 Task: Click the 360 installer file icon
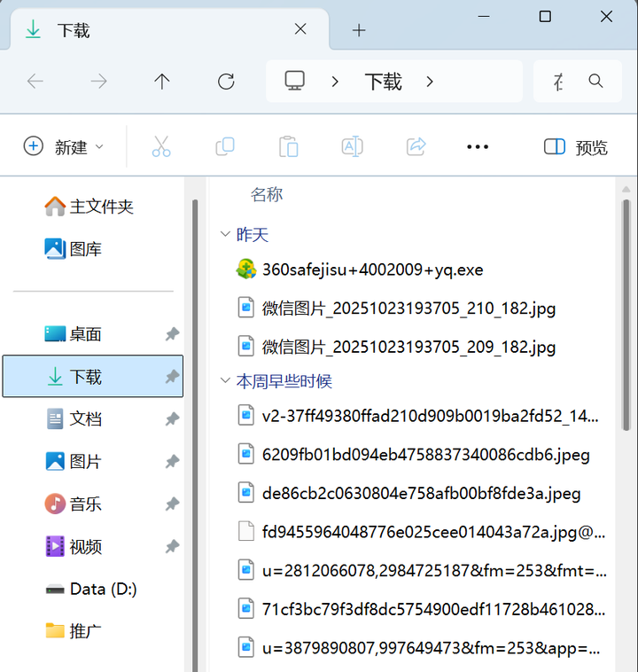(246, 270)
